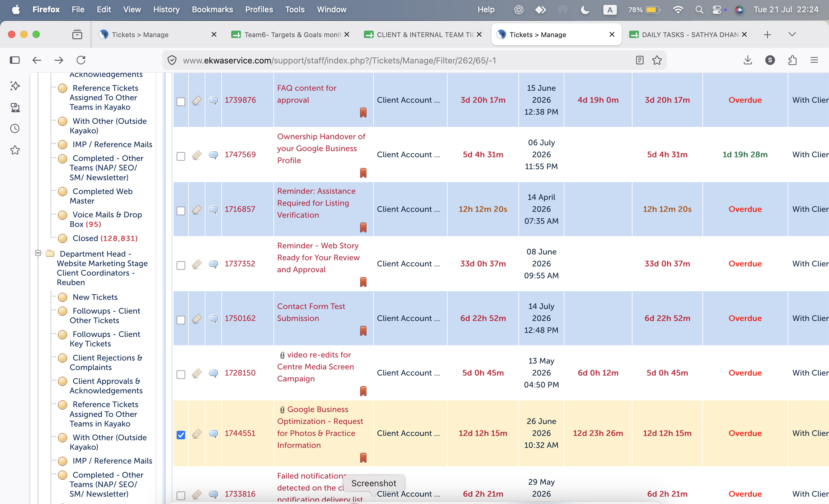Image resolution: width=829 pixels, height=504 pixels.
Task: Show the Firefox sidebar toggle
Action: click(15, 60)
